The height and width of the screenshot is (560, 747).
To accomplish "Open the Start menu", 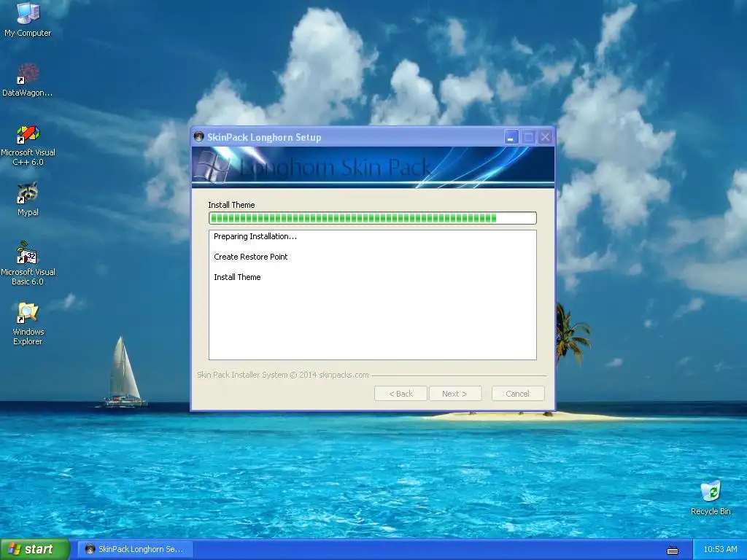I will pyautogui.click(x=35, y=549).
